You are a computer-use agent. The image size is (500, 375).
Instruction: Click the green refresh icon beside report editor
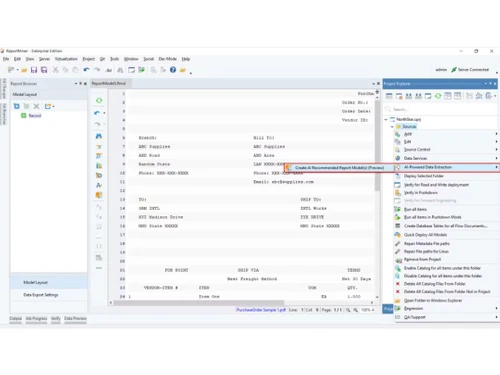tap(99, 100)
